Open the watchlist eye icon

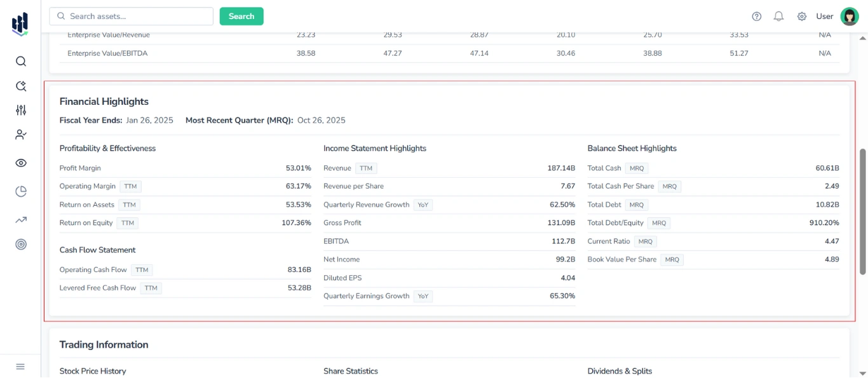(20, 163)
